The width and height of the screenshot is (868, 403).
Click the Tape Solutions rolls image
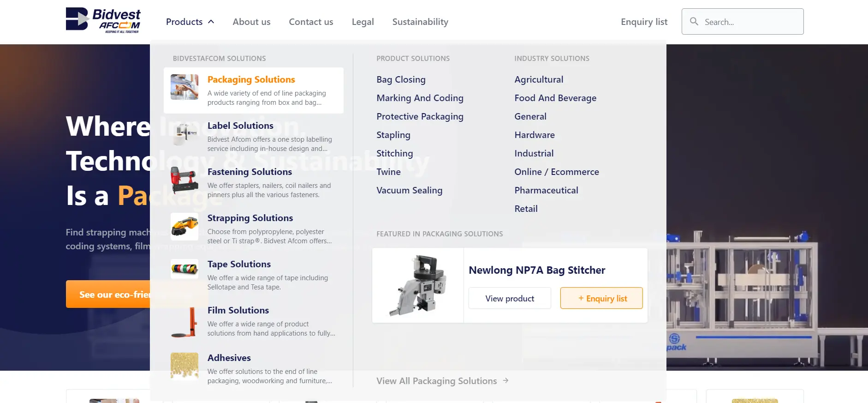coord(184,269)
